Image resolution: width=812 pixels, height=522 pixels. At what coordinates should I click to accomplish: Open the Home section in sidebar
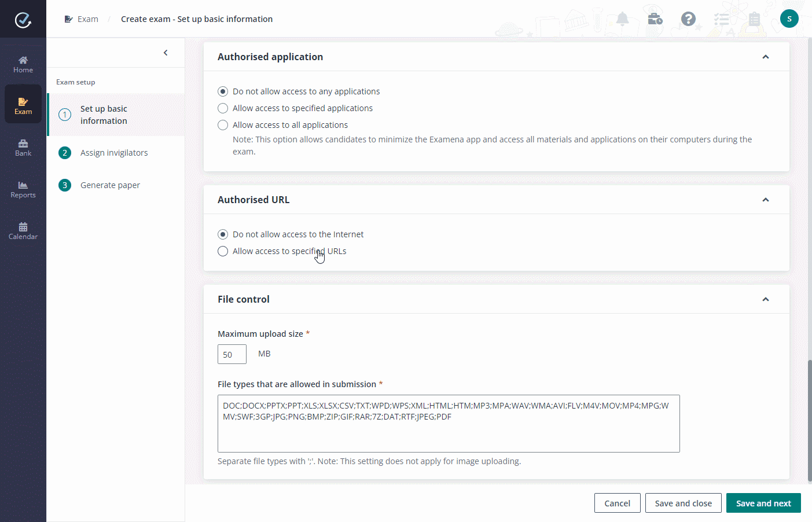pos(23,64)
